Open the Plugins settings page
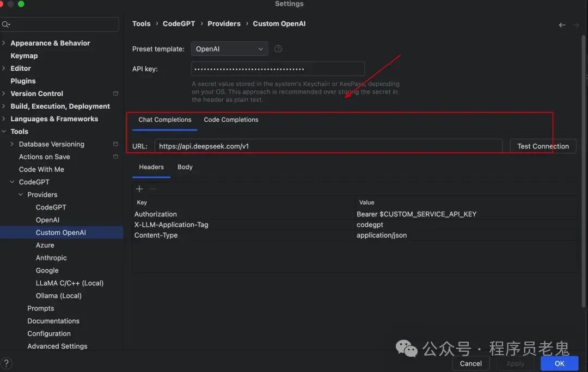Image resolution: width=588 pixels, height=372 pixels. [23, 81]
